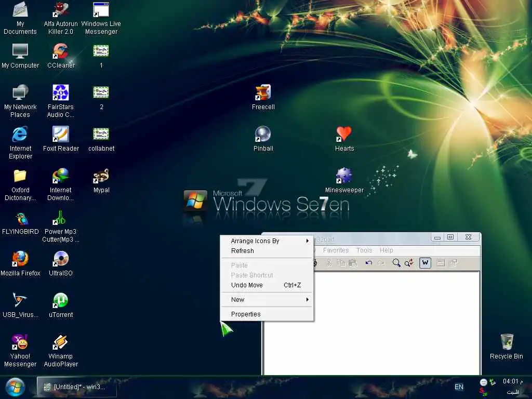Image resolution: width=532 pixels, height=399 pixels.
Task: Select the Foxit Reader shortcut
Action: [x=61, y=139]
